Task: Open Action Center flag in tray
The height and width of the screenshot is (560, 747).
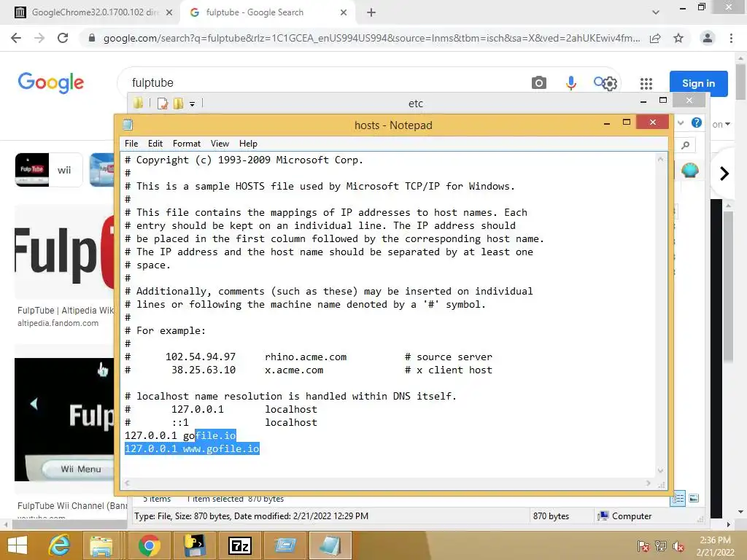Action: tap(643, 546)
